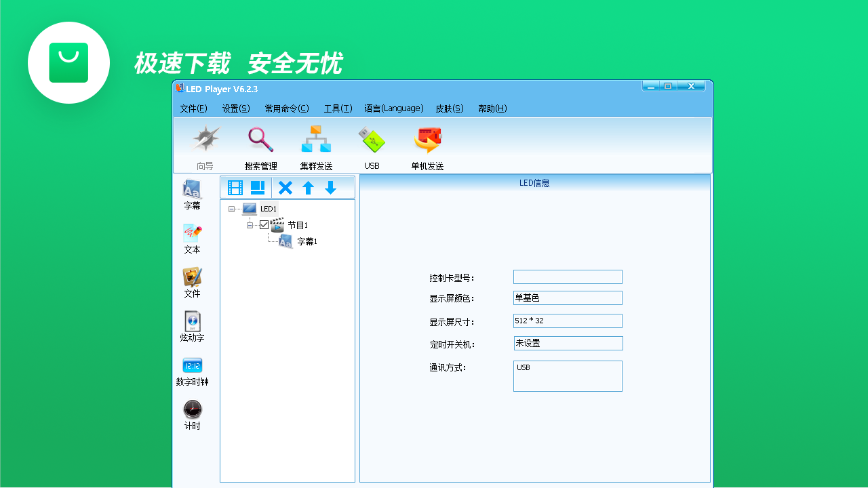Click the 控制卡型号 input field

coord(568,277)
